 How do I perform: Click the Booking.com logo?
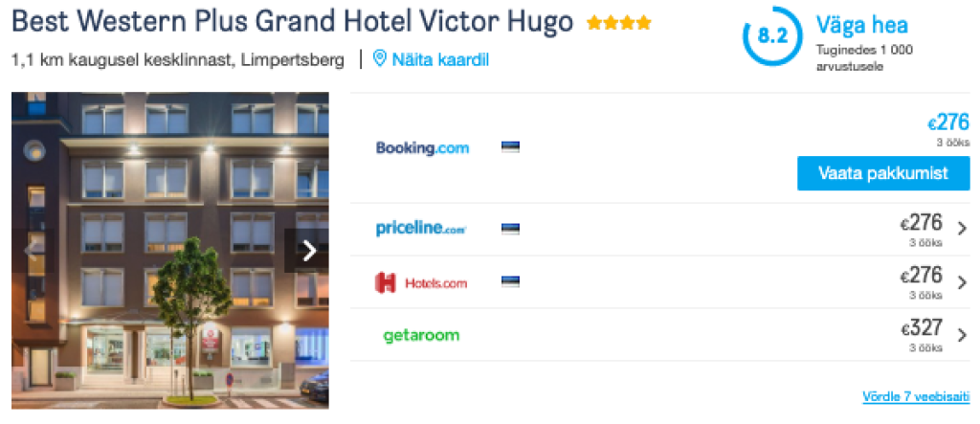pyautogui.click(x=422, y=148)
